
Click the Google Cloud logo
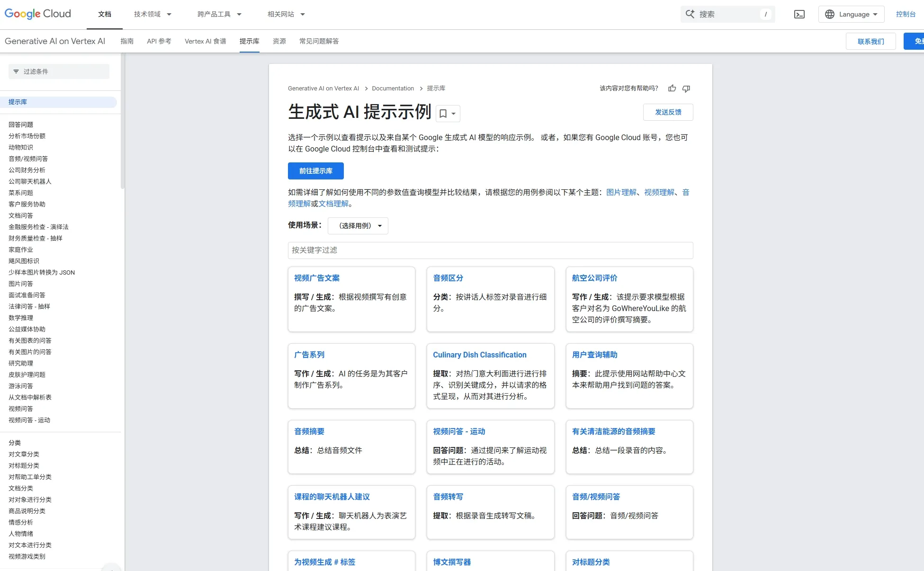point(37,14)
